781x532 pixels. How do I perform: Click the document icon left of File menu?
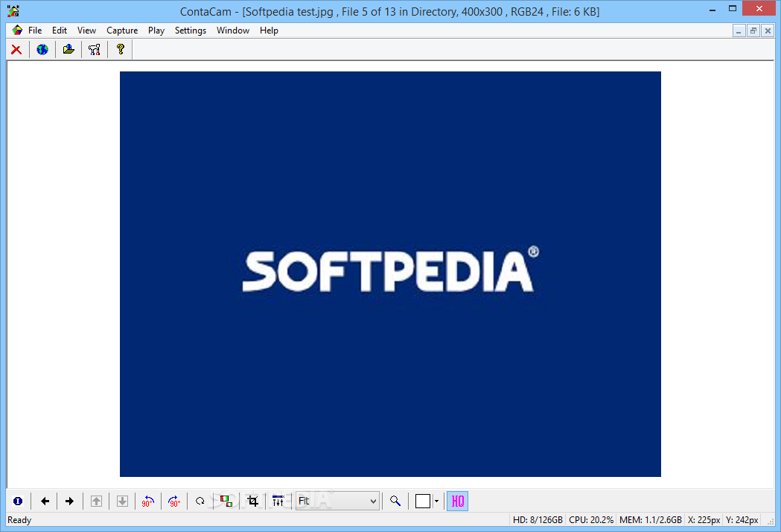click(17, 31)
